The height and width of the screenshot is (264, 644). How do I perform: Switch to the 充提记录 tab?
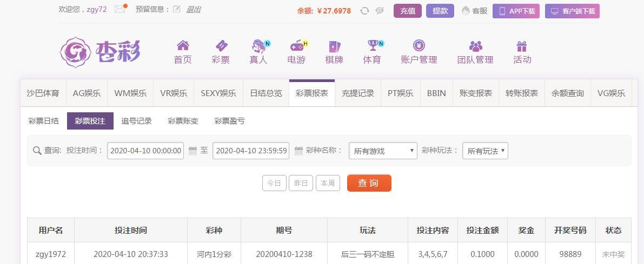coord(357,93)
